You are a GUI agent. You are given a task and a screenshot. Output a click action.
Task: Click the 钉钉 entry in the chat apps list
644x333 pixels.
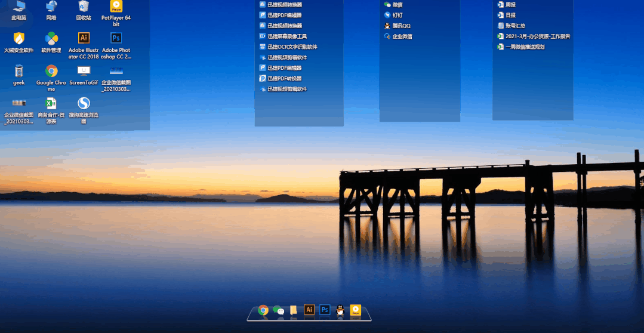(x=397, y=15)
